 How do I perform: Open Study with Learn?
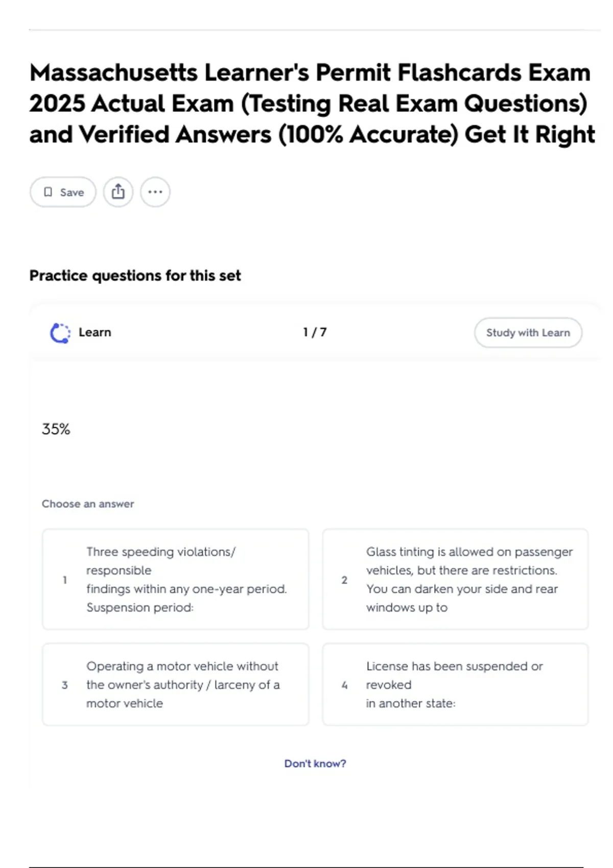click(x=528, y=333)
